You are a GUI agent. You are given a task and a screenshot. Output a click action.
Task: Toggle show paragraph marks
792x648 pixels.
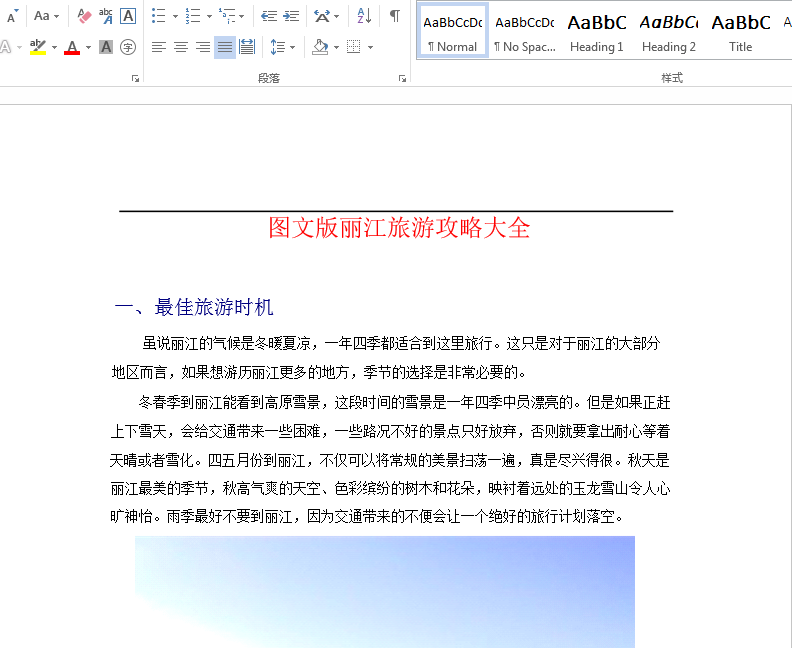(395, 16)
